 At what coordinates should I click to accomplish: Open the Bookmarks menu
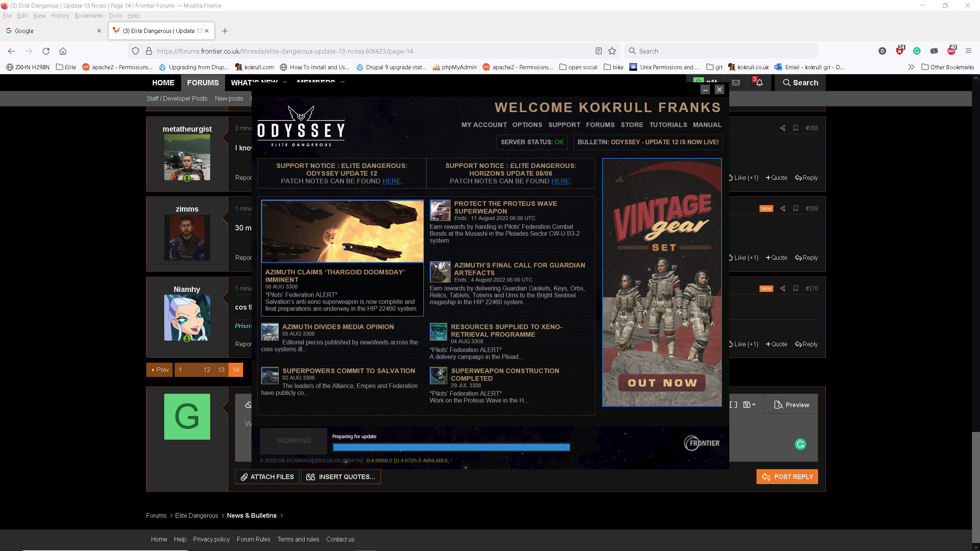pos(89,16)
